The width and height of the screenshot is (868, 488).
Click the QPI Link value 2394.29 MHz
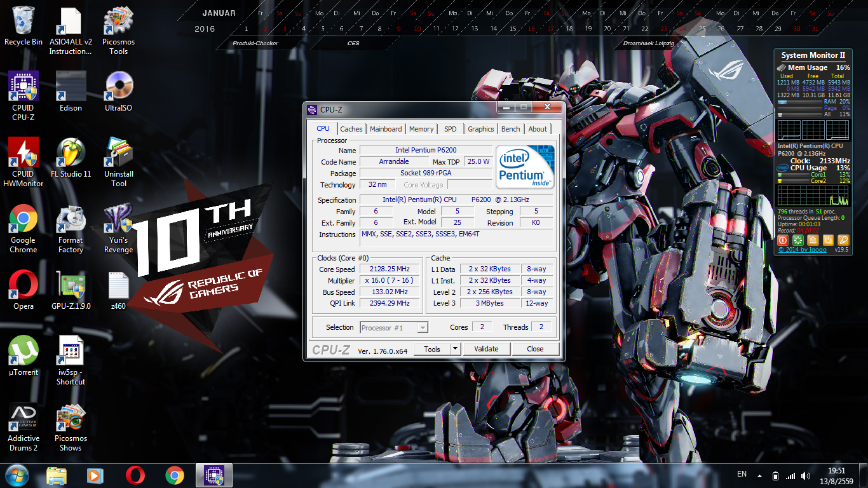point(390,303)
